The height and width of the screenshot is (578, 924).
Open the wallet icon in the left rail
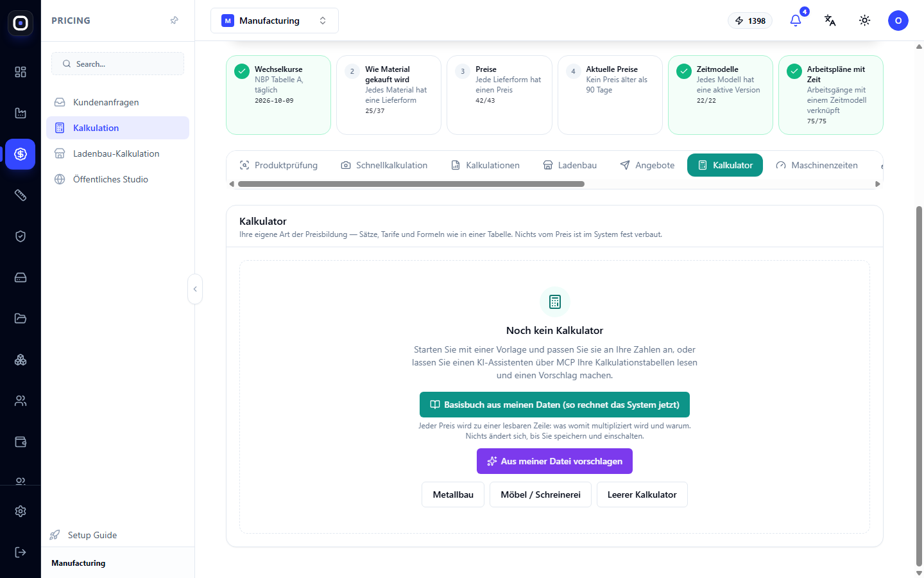[21, 442]
